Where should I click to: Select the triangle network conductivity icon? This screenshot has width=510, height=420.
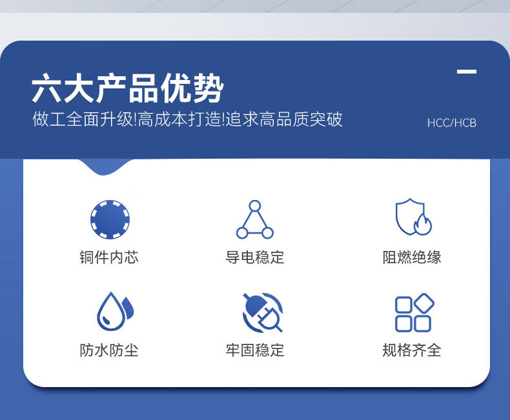[x=254, y=219]
